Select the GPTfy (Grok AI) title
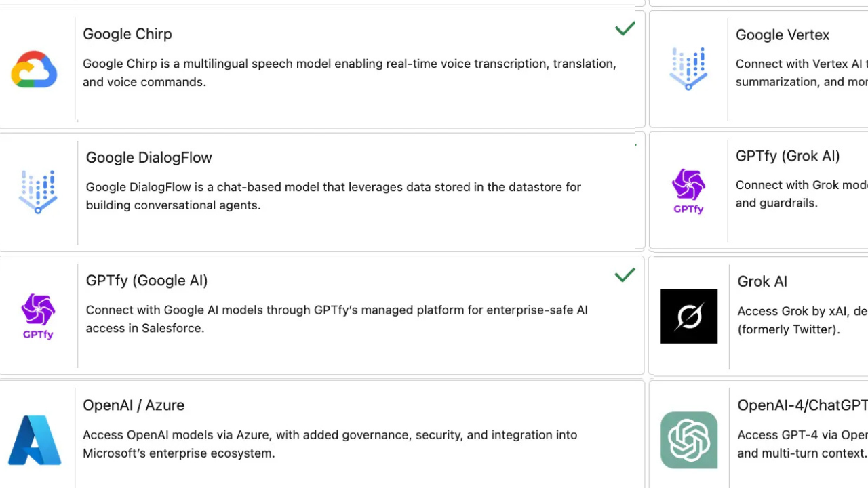The image size is (868, 488). (788, 156)
